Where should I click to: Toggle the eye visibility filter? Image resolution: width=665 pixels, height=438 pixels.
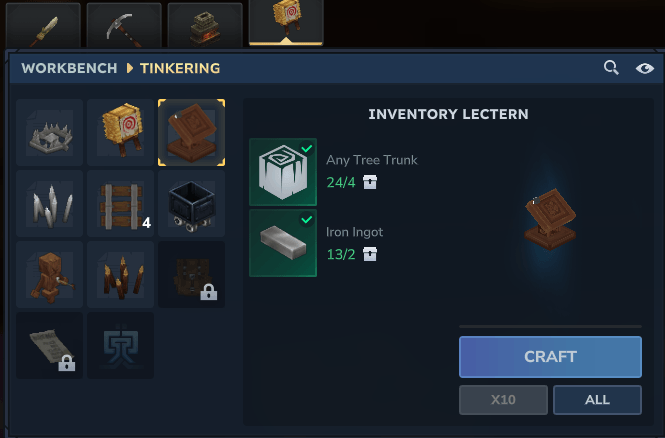[645, 68]
